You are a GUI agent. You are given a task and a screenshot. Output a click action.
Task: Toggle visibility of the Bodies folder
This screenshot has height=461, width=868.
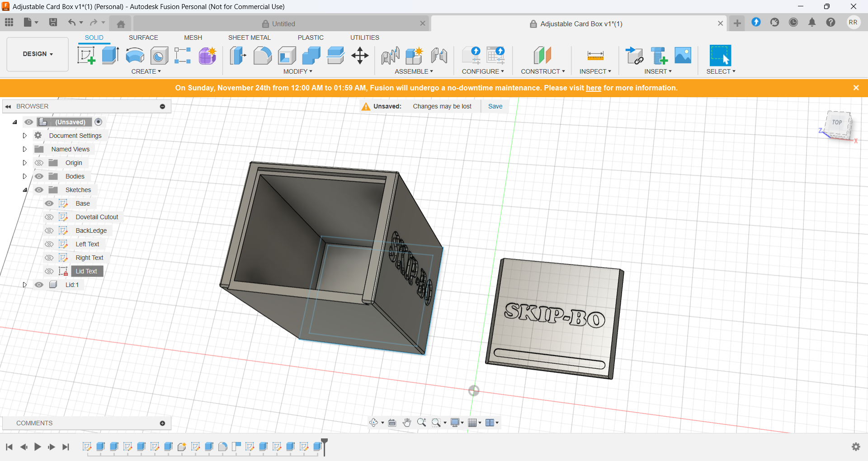[x=39, y=176]
